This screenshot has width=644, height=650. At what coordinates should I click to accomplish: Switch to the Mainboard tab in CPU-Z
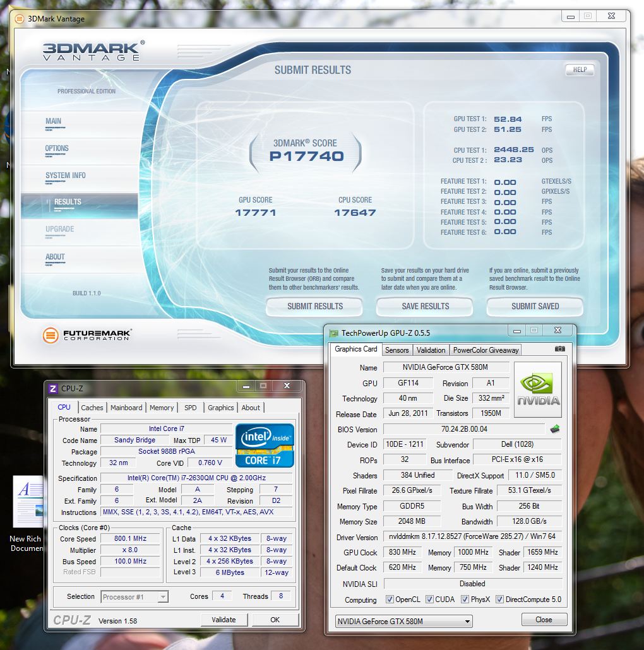click(126, 408)
